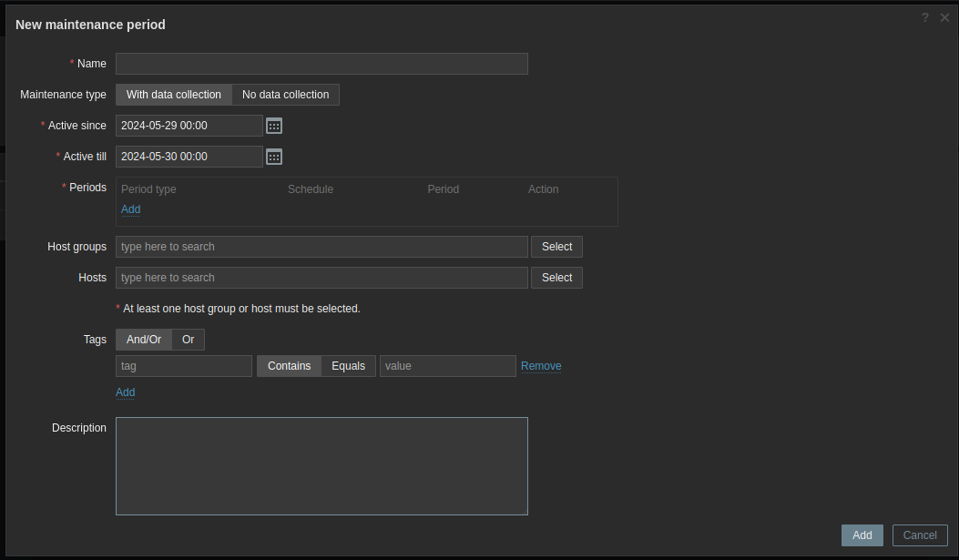Click Select button for Hosts
This screenshot has height=560, width=959.
(x=556, y=278)
